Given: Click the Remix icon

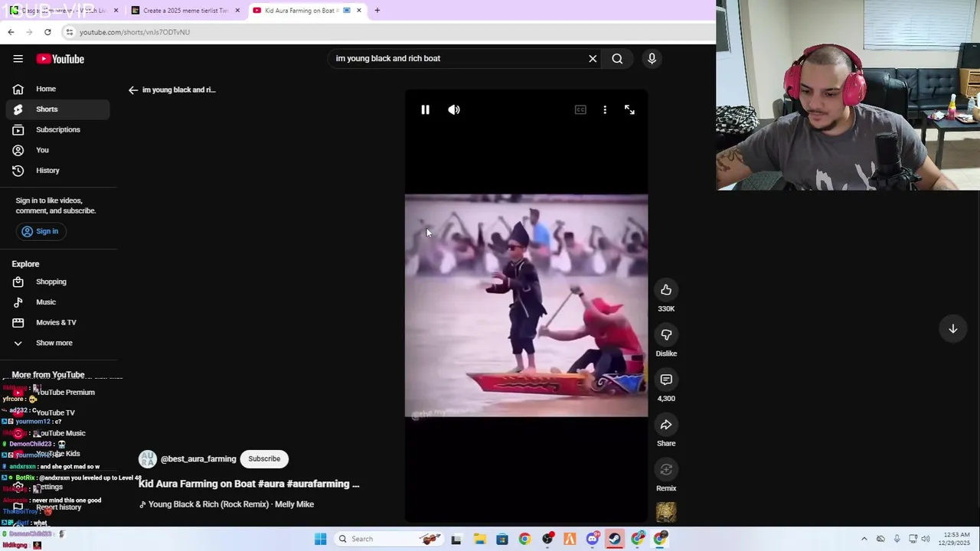Looking at the screenshot, I should click(x=666, y=469).
